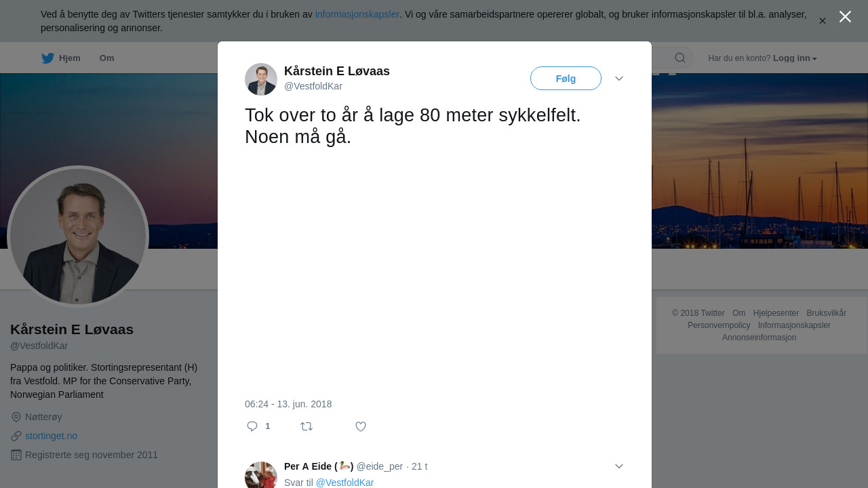Expand the tweet options chevron
Screen dimensions: 868x488
(619, 79)
